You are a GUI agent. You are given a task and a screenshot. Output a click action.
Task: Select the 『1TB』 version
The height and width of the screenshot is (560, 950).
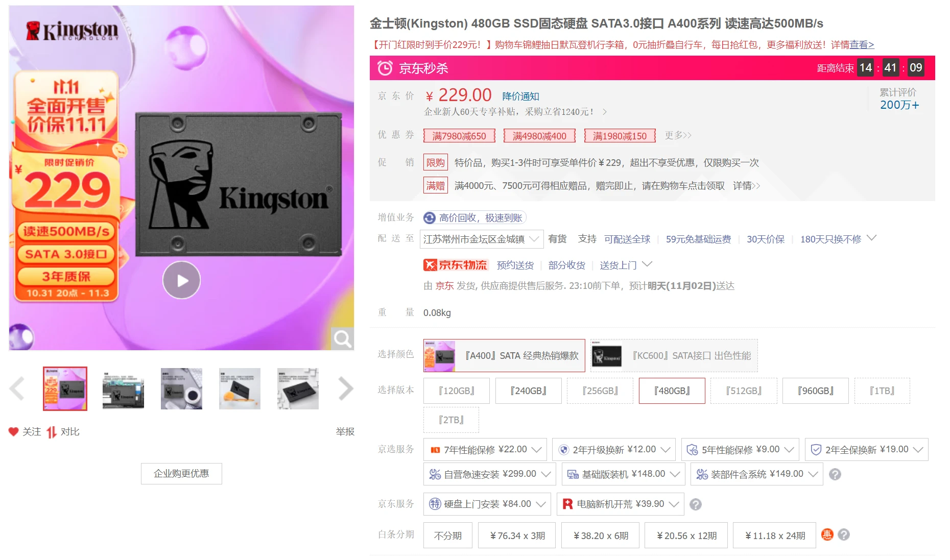[882, 391]
